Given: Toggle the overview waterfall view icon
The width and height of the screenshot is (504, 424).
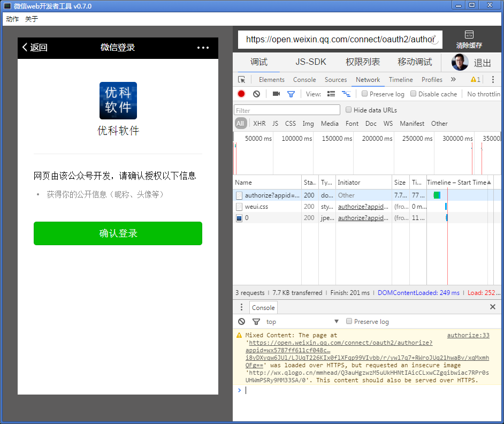Looking at the screenshot, I should click(x=346, y=94).
